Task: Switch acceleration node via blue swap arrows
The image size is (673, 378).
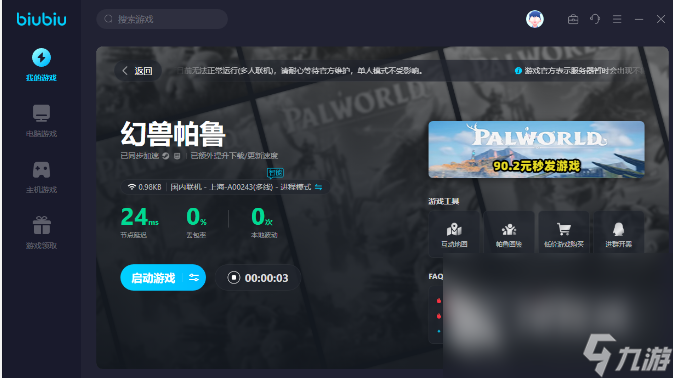Action: pyautogui.click(x=318, y=187)
